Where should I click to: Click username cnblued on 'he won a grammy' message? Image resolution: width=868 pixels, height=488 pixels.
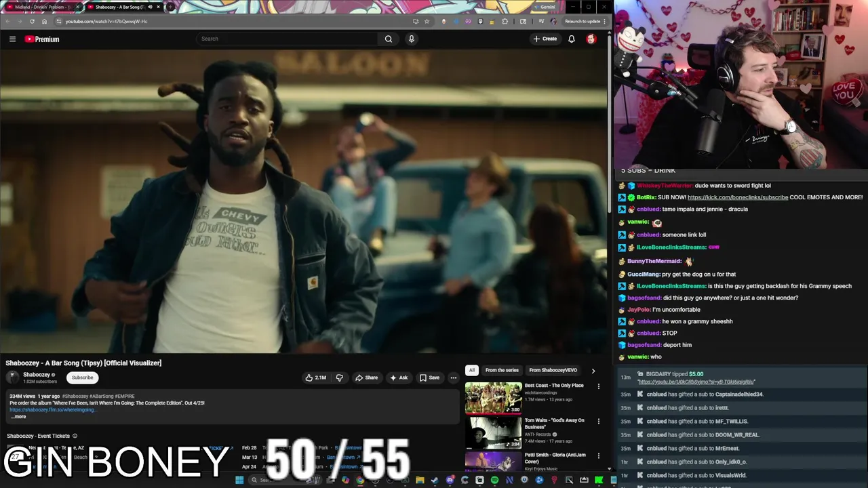click(x=648, y=321)
